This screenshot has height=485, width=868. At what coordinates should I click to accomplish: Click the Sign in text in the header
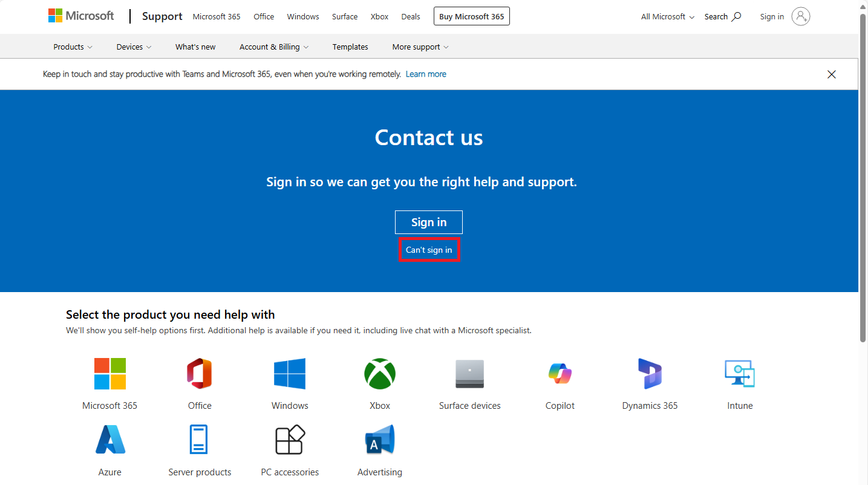tap(772, 16)
